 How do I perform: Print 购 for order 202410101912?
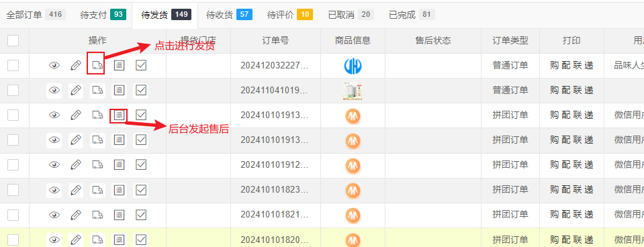555,165
